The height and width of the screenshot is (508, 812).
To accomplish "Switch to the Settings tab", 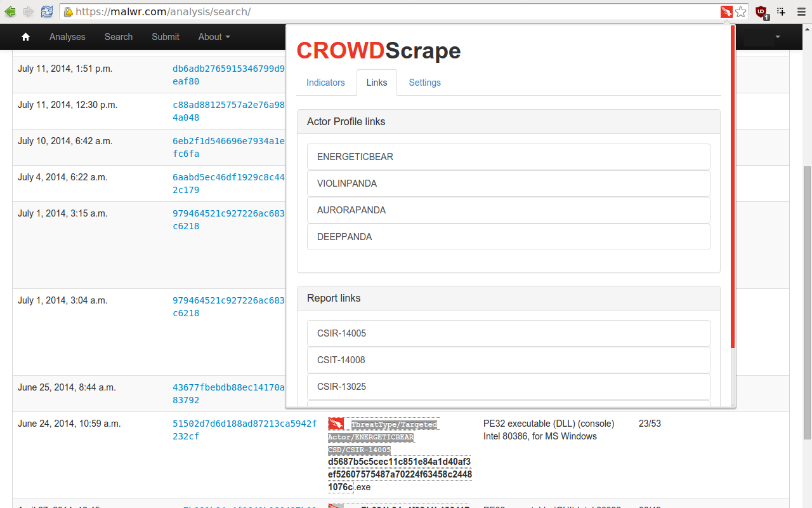I will point(424,83).
